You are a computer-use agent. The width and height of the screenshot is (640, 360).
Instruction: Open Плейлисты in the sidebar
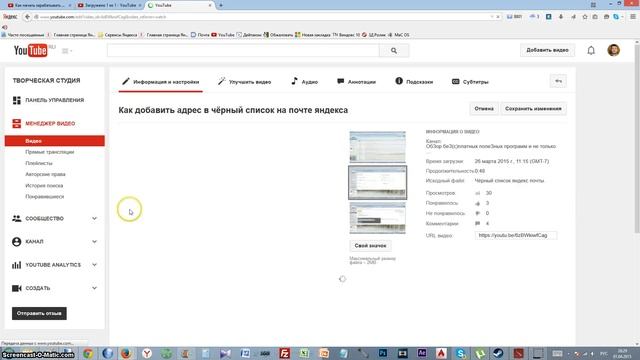click(39, 163)
